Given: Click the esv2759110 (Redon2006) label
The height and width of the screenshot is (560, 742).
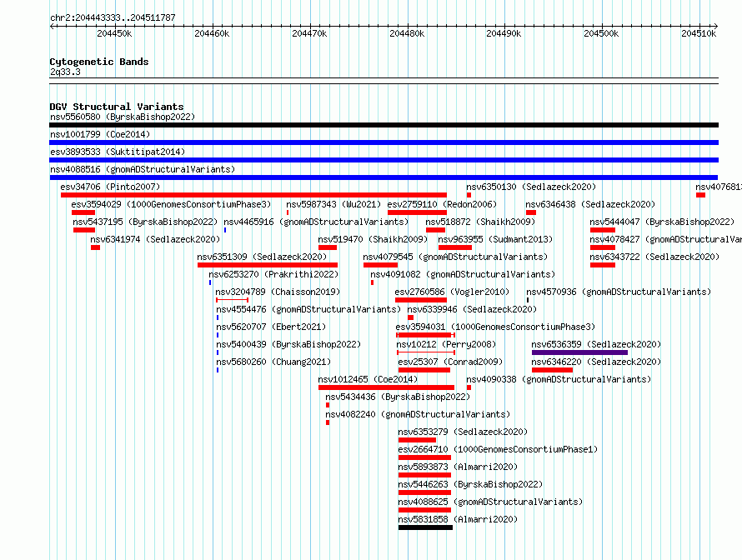Looking at the screenshot, I should coord(442,204).
